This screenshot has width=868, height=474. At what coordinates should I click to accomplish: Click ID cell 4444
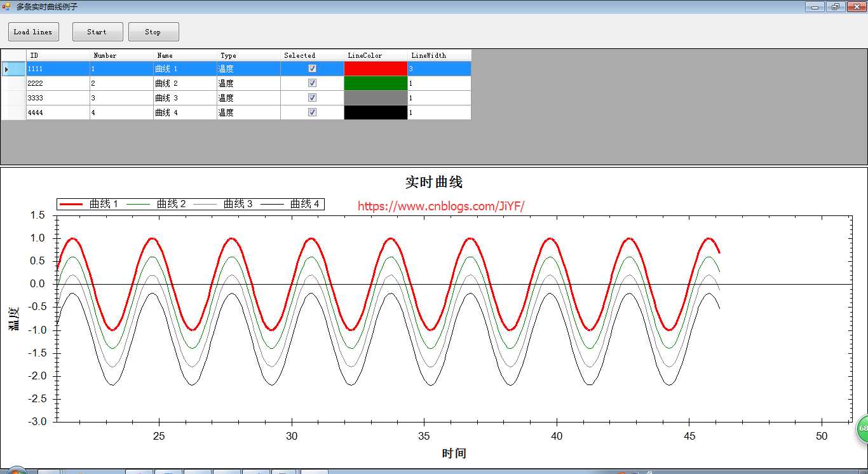click(58, 112)
